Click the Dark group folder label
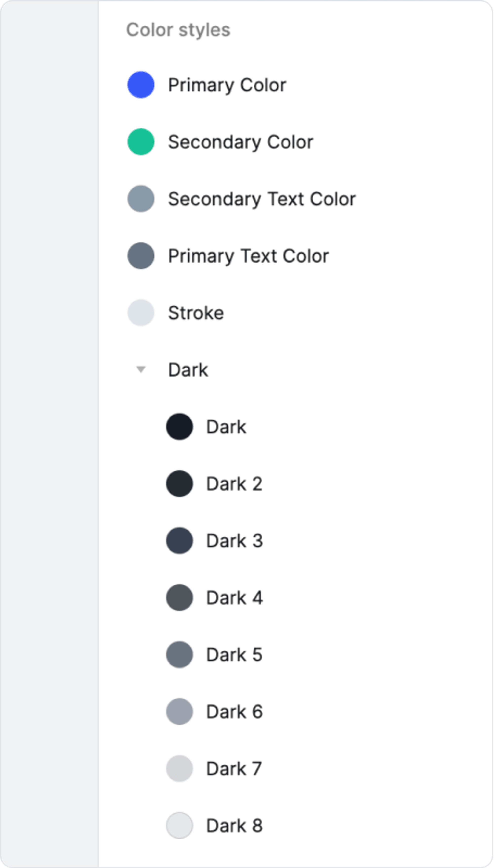The height and width of the screenshot is (868, 494). click(188, 370)
